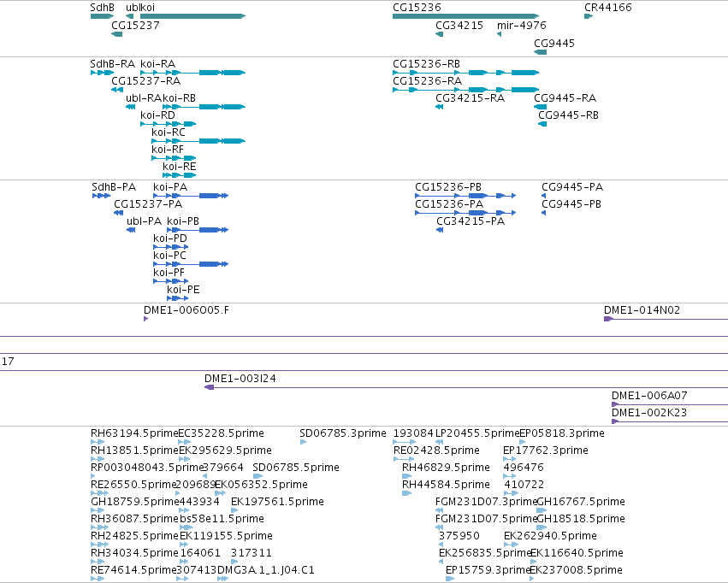This screenshot has width=728, height=583.
Task: Click the 317311 EST label
Action: tap(252, 553)
